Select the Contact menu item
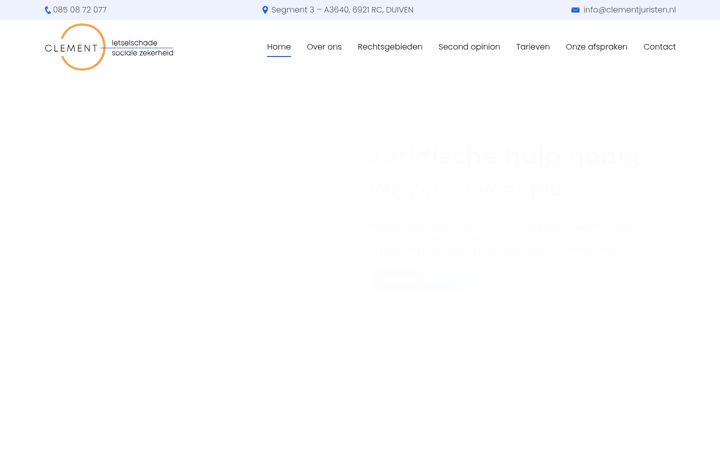Image resolution: width=720 pixels, height=450 pixels. point(659,47)
